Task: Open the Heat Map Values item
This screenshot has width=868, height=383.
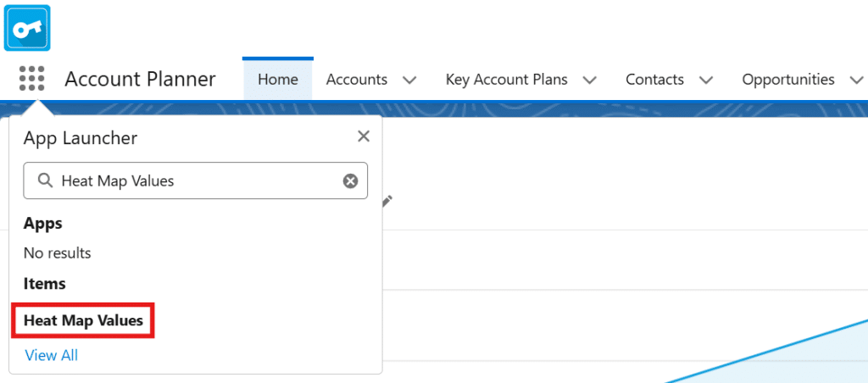Action: 83,321
